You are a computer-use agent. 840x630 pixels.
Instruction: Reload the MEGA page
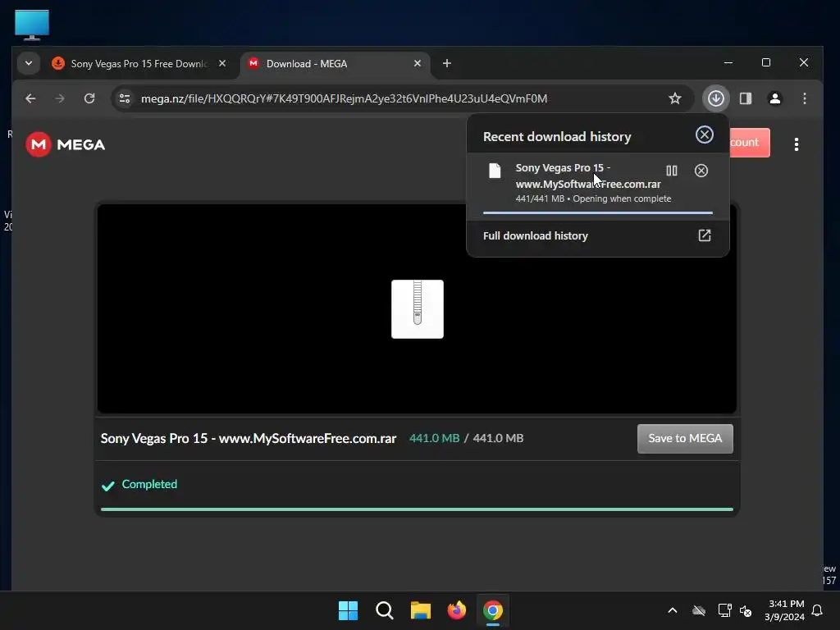point(89,98)
